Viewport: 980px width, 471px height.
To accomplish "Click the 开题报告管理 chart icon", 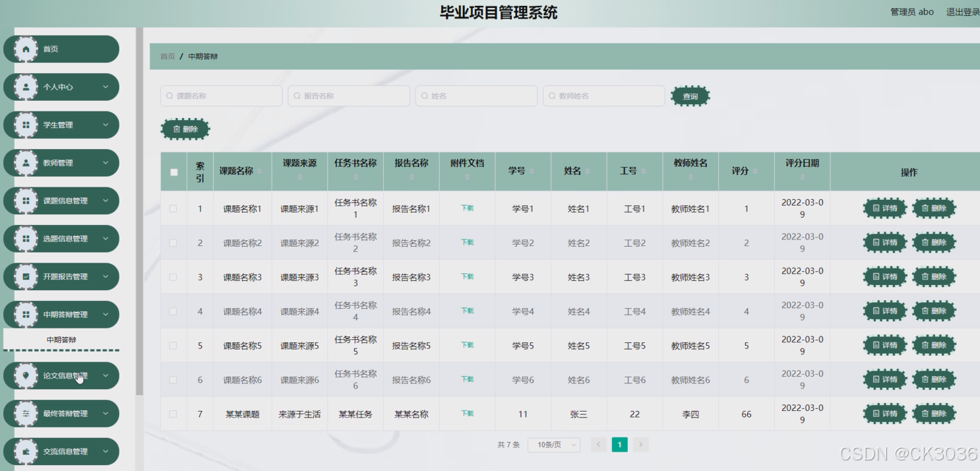I will tap(26, 276).
